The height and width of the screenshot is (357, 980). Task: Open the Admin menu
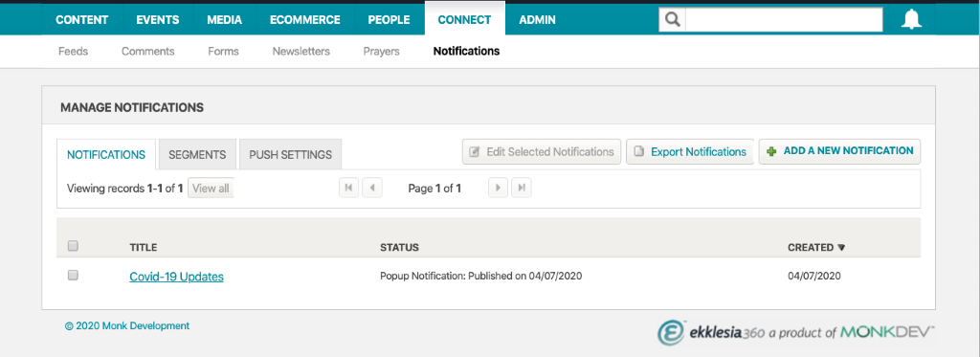point(538,20)
